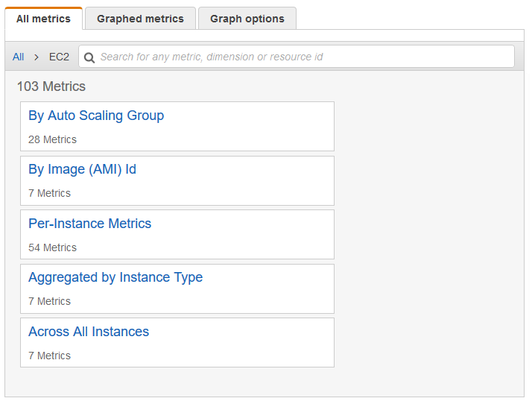The height and width of the screenshot is (404, 532).
Task: Switch to the Graphed metrics tab
Action: click(x=140, y=19)
